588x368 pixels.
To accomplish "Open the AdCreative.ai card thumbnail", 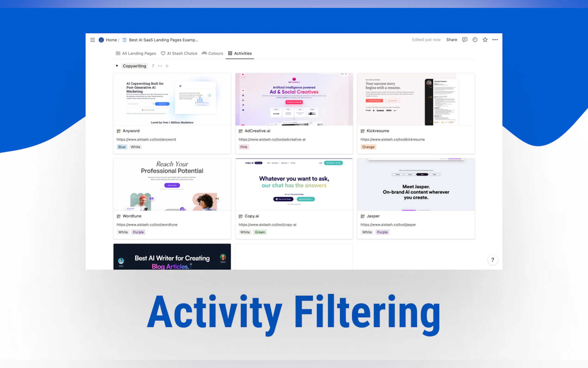I will [x=294, y=99].
